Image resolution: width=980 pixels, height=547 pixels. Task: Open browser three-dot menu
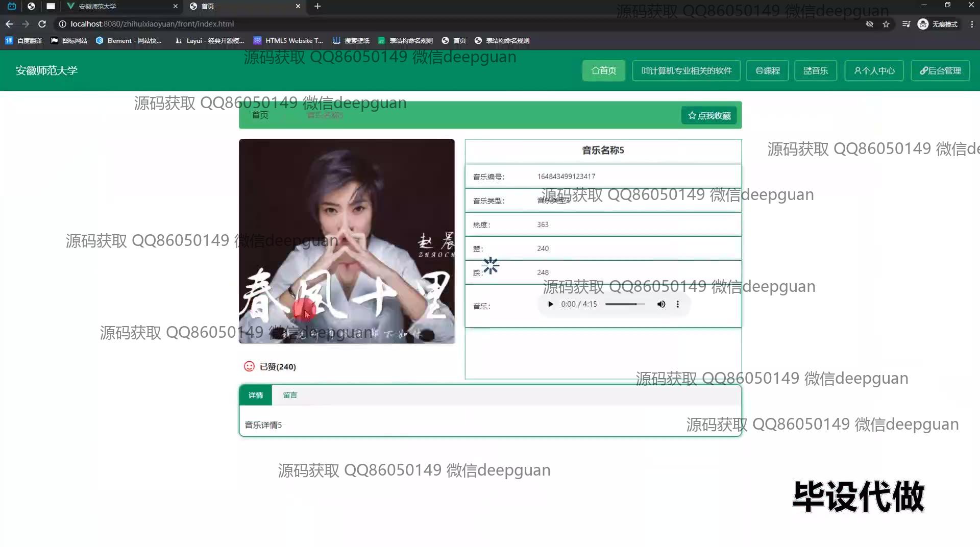(971, 24)
